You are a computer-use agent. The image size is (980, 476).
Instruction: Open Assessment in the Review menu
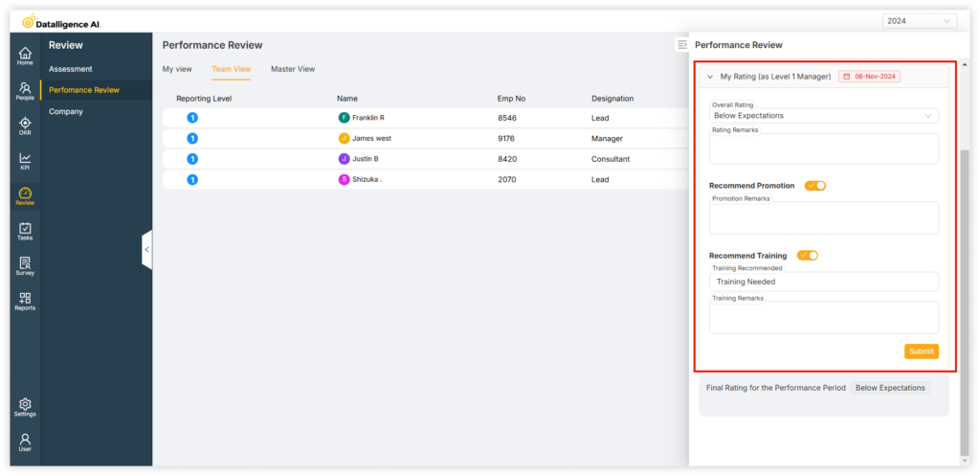tap(71, 69)
